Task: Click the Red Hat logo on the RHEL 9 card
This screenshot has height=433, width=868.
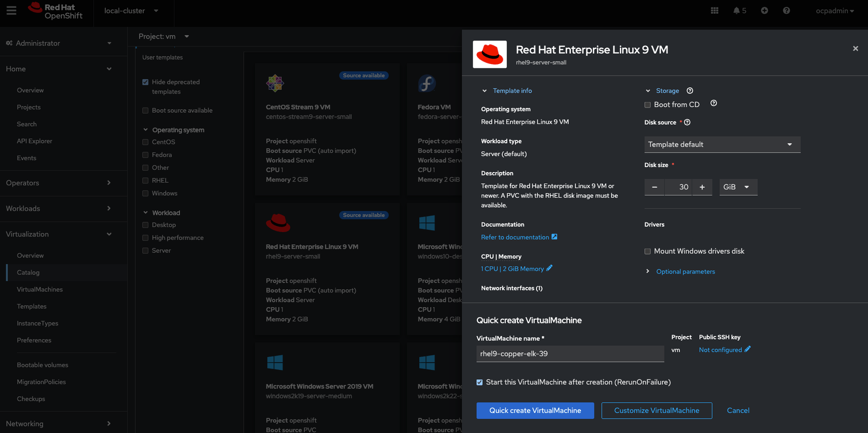Action: (x=278, y=223)
